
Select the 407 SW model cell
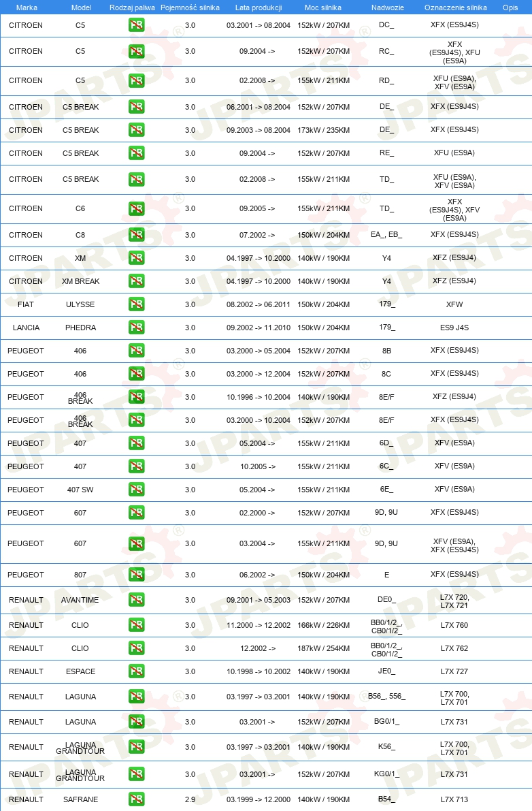(x=80, y=490)
